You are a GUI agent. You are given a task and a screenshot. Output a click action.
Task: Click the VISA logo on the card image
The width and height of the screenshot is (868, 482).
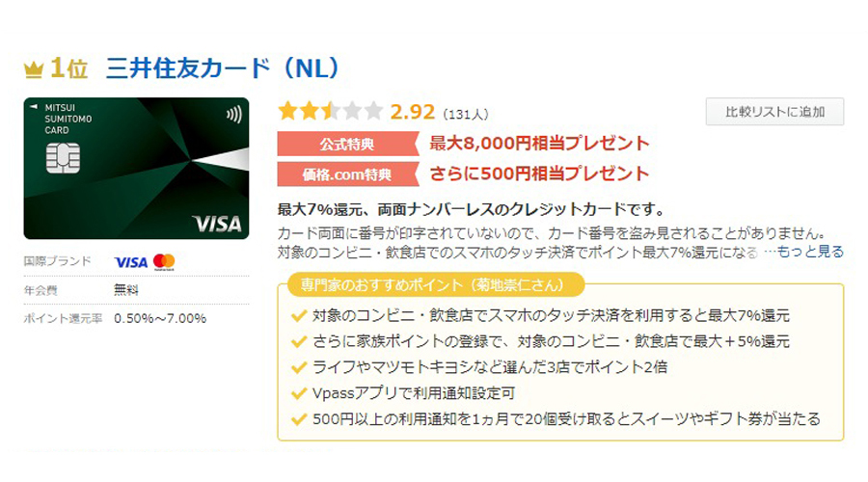(217, 224)
